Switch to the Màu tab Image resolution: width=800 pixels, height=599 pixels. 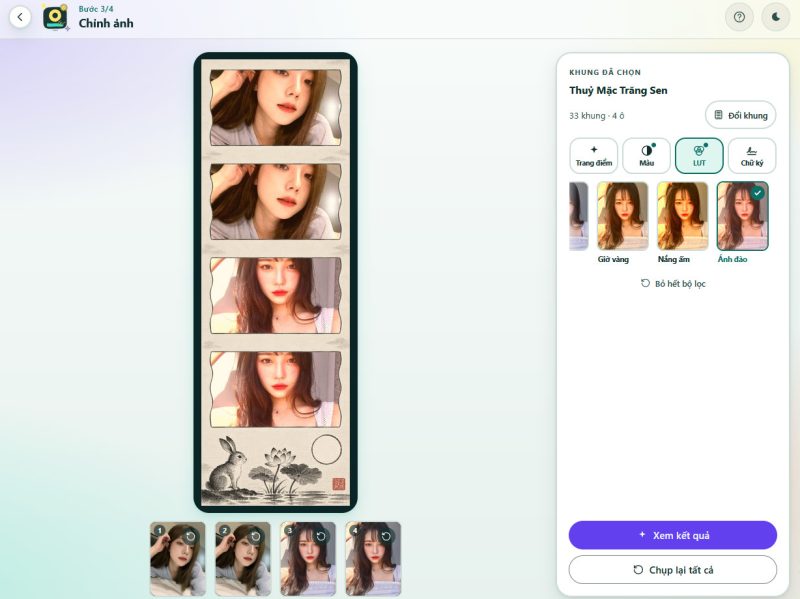pos(646,156)
